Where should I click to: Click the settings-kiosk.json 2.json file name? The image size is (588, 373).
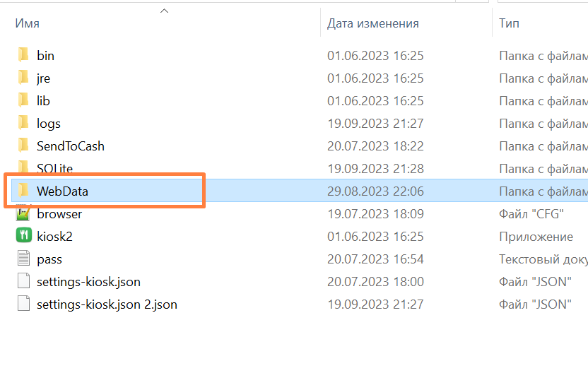[x=107, y=304]
